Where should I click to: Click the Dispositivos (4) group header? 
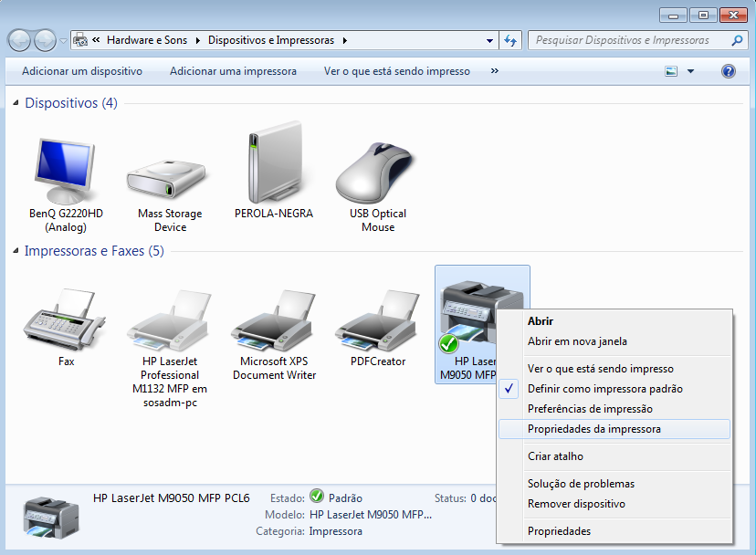(71, 103)
